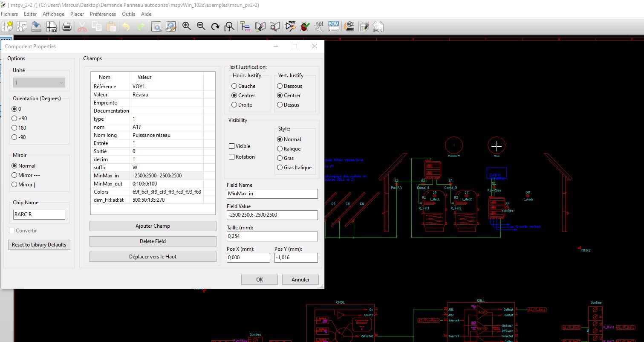Screen dimensions: 644x342
Task: Choose the Italique style option
Action: pos(280,149)
